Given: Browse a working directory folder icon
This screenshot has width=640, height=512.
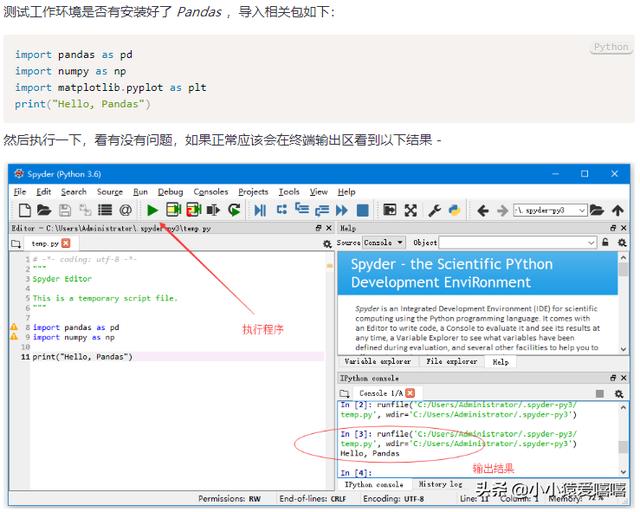Looking at the screenshot, I should point(597,210).
